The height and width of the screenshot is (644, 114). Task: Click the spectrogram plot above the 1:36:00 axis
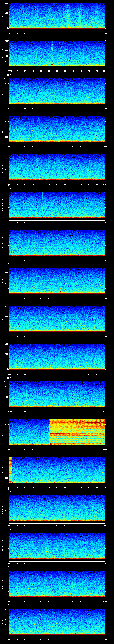(x=57, y=280)
